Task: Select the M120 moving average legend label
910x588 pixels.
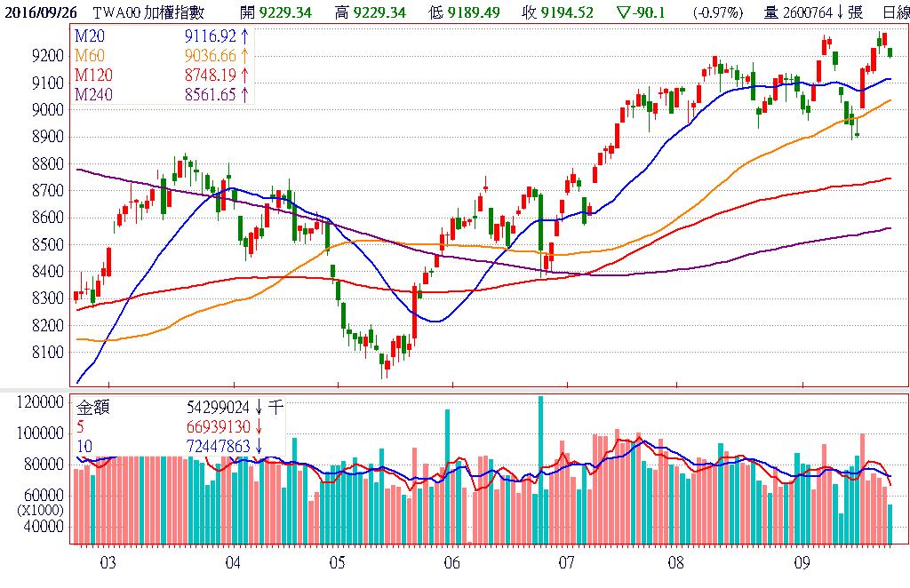Action: 94,75
